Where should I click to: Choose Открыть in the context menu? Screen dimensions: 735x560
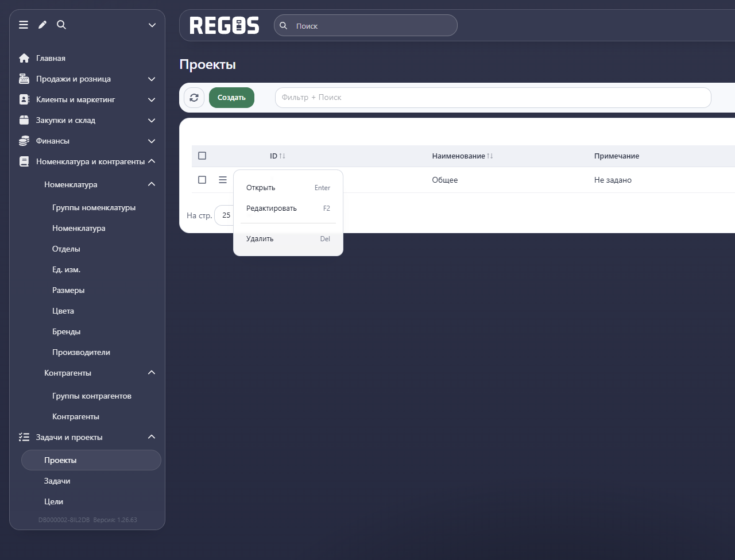point(288,188)
